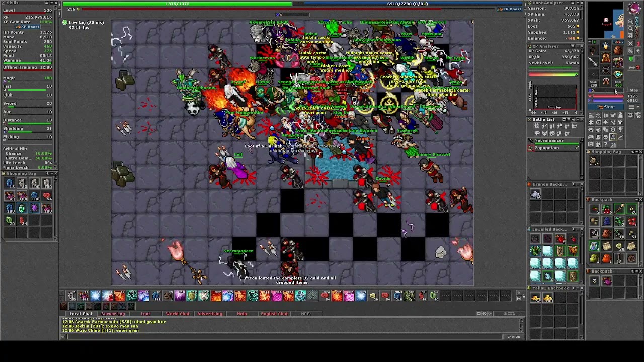Toggle chase opponent mode running figure
This screenshot has width=644, height=362.
637,51
